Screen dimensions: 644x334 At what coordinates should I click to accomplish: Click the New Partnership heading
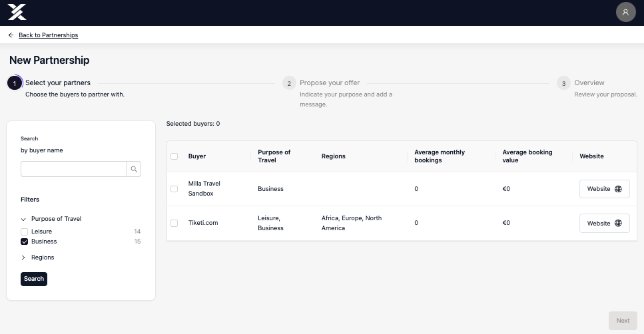pyautogui.click(x=49, y=61)
